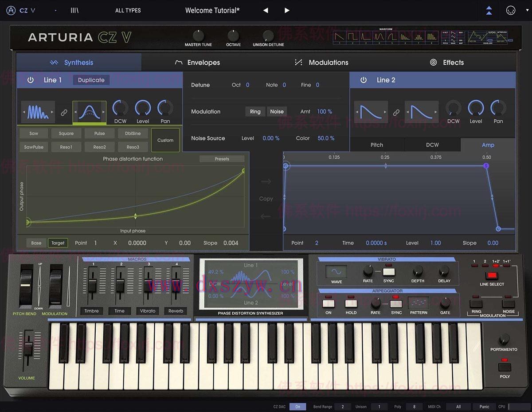This screenshot has height=412, width=532.
Task: Toggle Ring modulation button on panel
Action: click(x=477, y=304)
